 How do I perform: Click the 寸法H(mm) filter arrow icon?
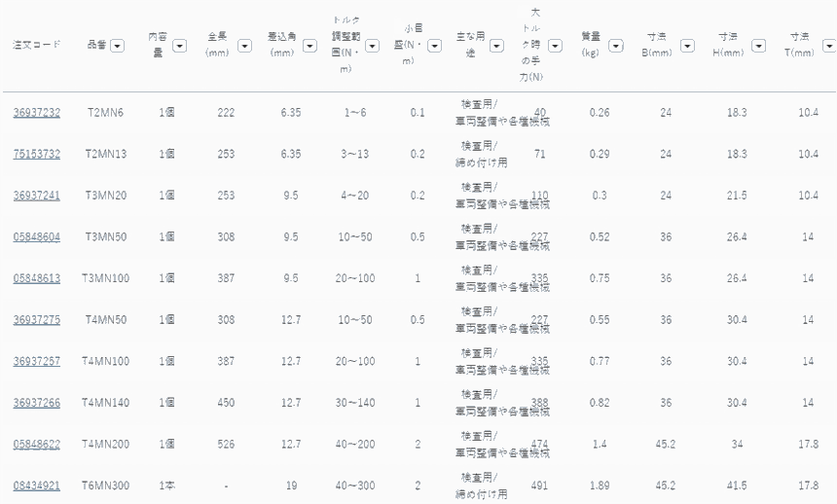point(757,46)
